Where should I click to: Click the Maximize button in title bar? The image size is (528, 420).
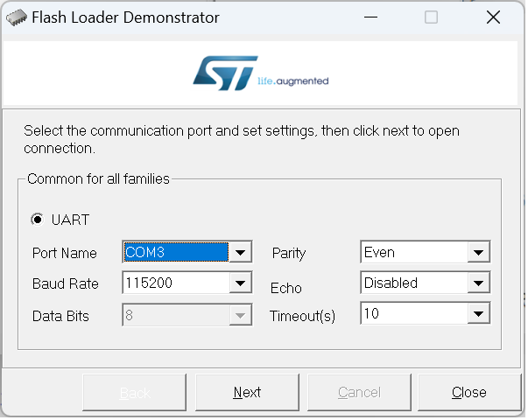pos(432,17)
